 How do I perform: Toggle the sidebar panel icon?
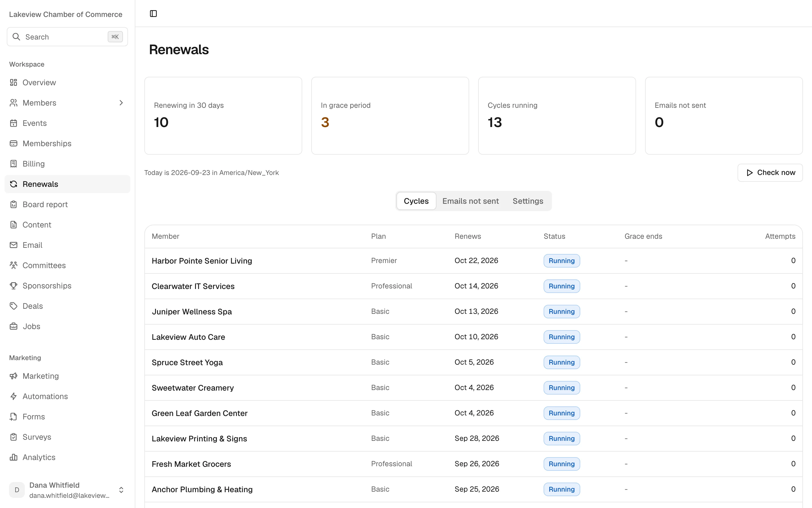pyautogui.click(x=153, y=14)
